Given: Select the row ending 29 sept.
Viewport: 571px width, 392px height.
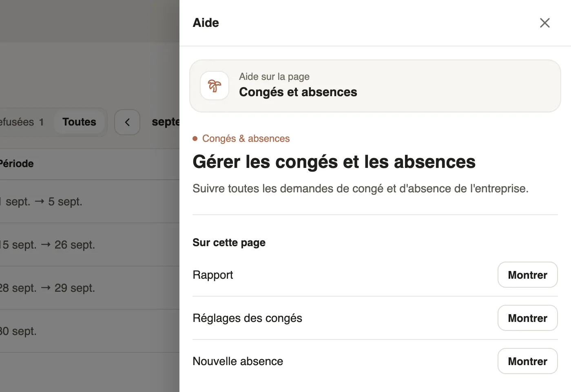Looking at the screenshot, I should [90, 288].
